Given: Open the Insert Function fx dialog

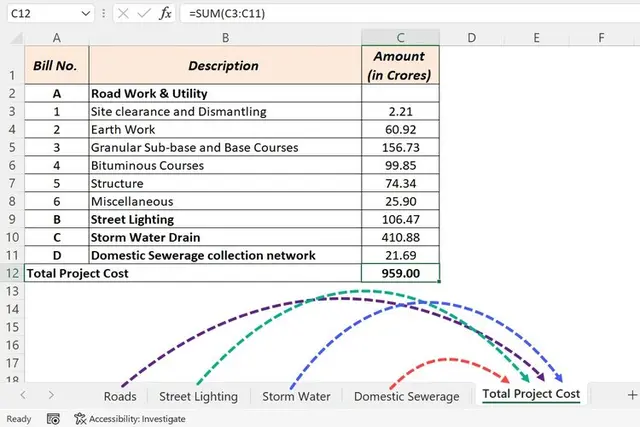Looking at the screenshot, I should pos(165,14).
